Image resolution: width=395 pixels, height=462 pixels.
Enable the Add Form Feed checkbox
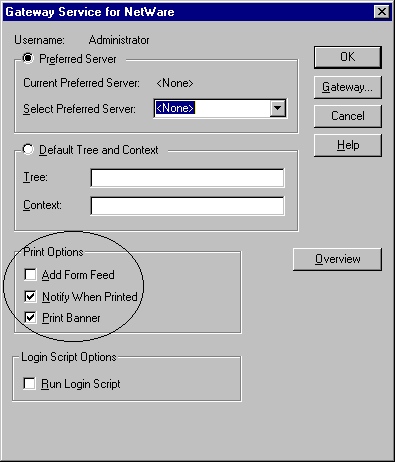click(30, 275)
